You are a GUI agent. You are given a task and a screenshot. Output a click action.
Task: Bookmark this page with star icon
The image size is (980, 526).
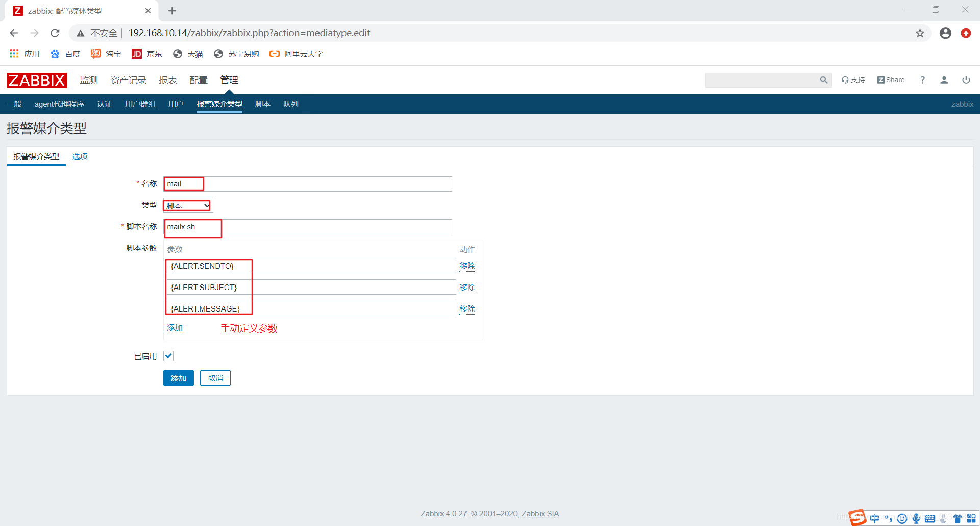click(x=920, y=33)
